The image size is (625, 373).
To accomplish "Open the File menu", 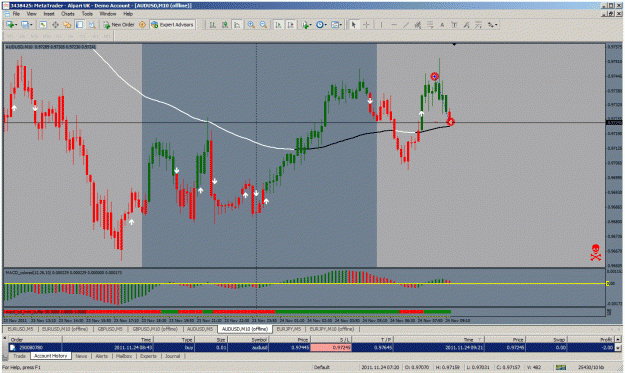I will pos(16,14).
